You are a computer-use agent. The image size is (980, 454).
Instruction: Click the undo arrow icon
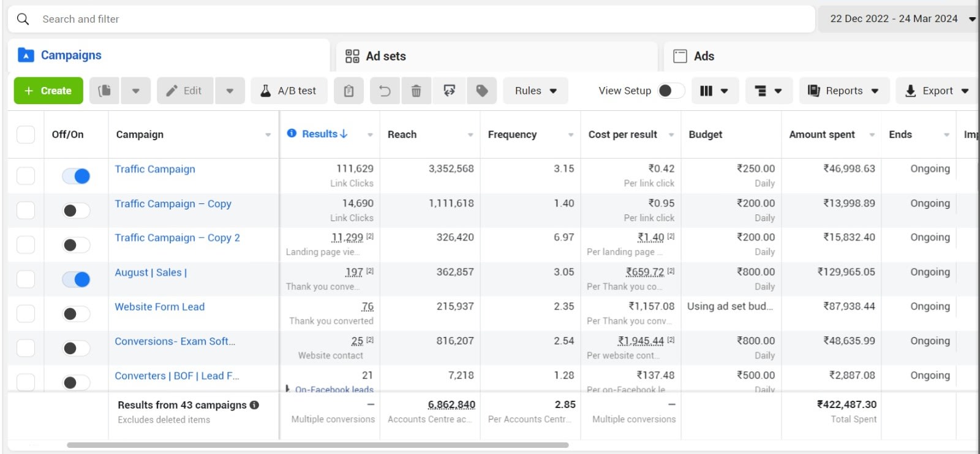tap(385, 91)
